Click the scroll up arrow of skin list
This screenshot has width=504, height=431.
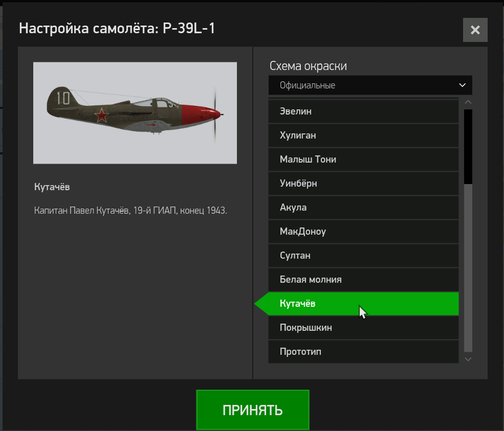pyautogui.click(x=468, y=102)
